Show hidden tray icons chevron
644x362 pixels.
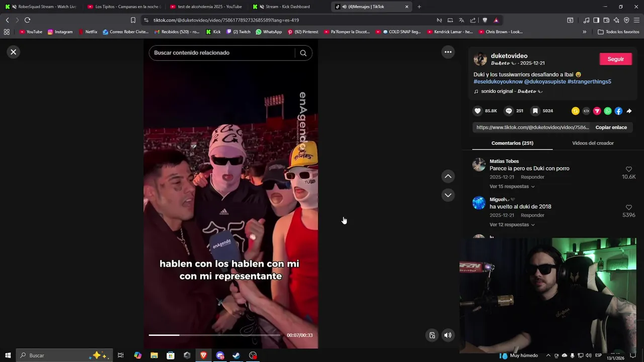pyautogui.click(x=548, y=355)
